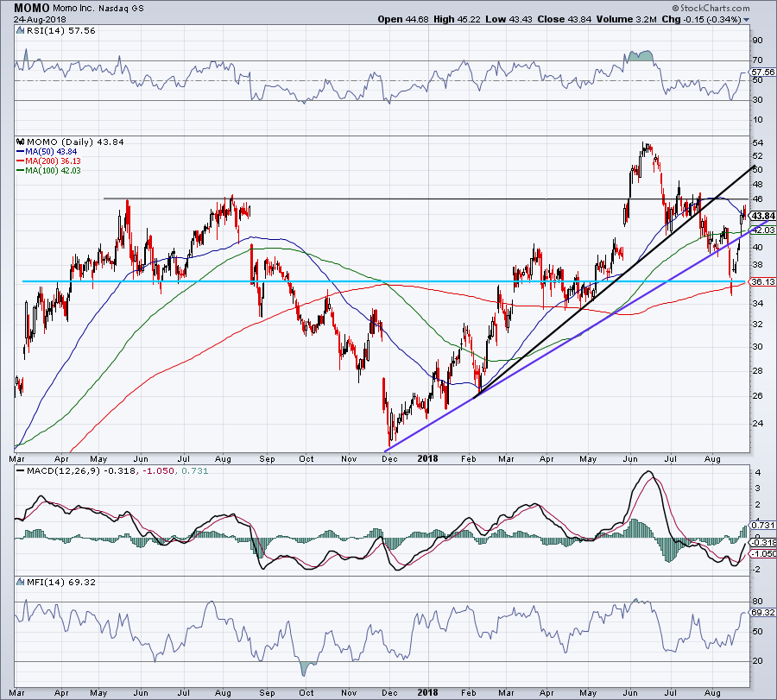Click 2018 on the bottom MFI date axis

(427, 692)
